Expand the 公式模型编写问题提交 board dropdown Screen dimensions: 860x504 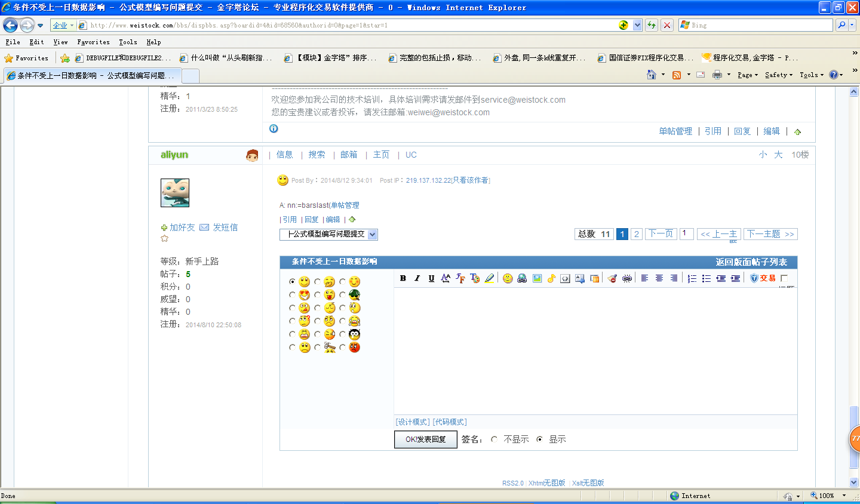(x=372, y=235)
